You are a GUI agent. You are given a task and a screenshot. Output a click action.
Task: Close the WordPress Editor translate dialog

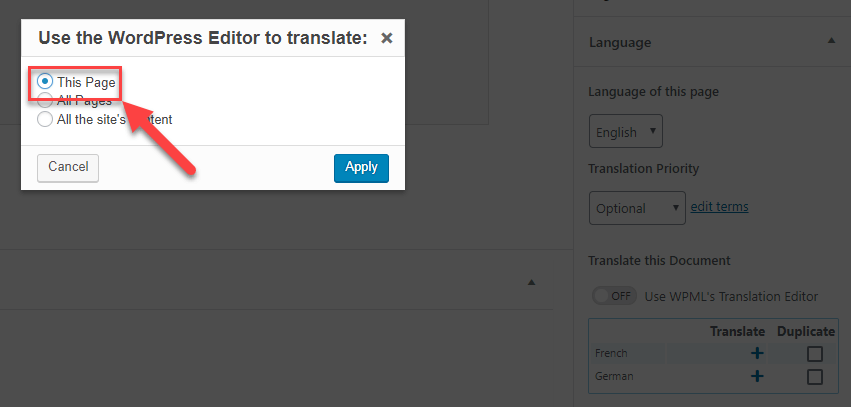387,38
